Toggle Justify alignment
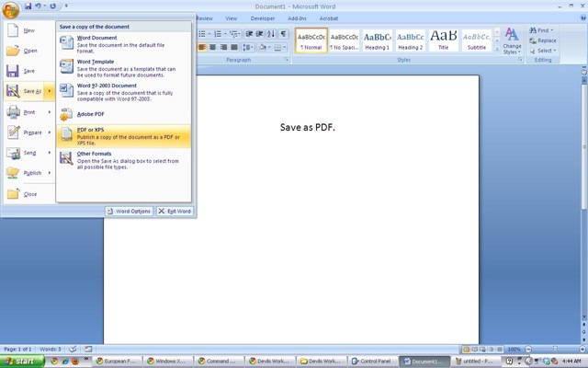This screenshot has height=368, width=588. pyautogui.click(x=234, y=47)
